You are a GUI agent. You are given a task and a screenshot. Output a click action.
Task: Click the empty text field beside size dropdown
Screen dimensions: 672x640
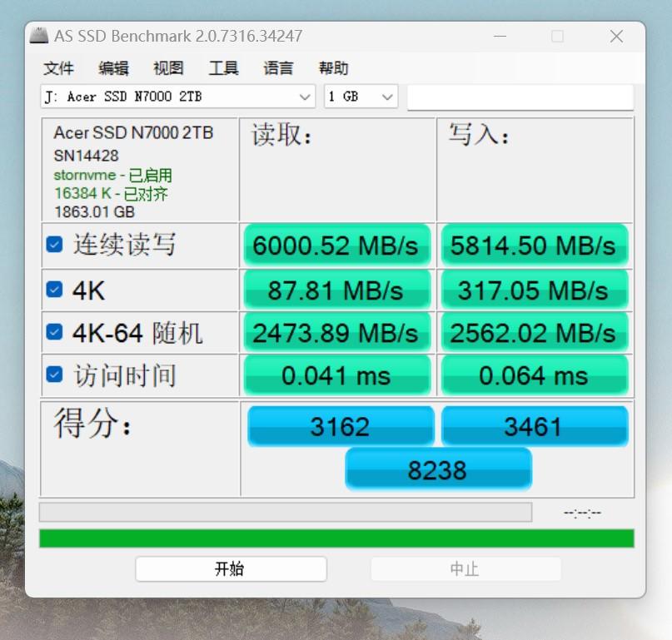pos(520,97)
